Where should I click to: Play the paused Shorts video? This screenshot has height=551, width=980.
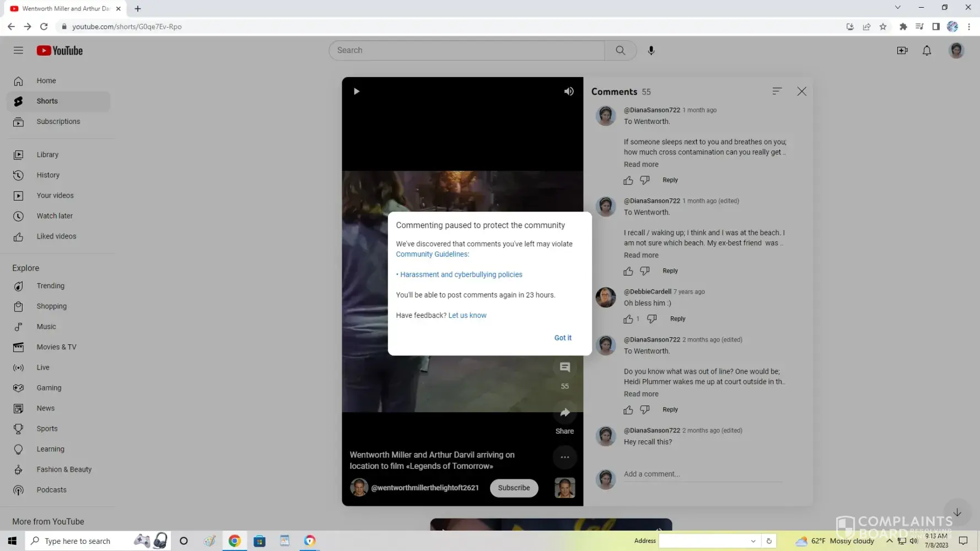point(357,91)
